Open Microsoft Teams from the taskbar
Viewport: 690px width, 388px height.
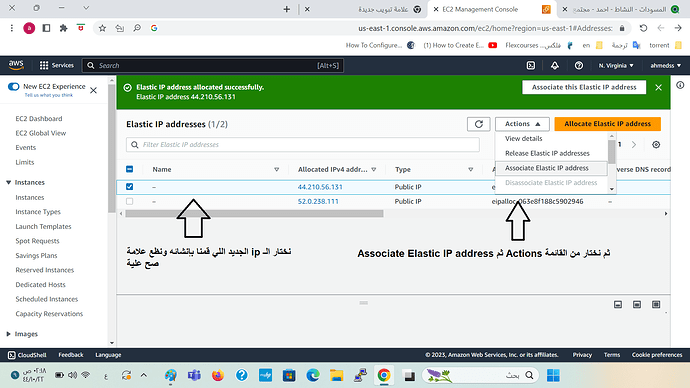point(194,375)
